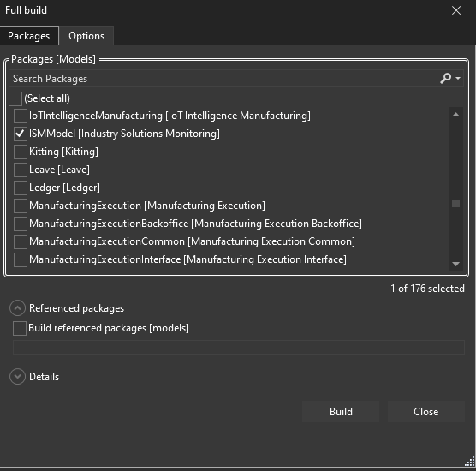Click the search magnifier icon
Viewport: 476px width, 471px height.
pyautogui.click(x=445, y=78)
